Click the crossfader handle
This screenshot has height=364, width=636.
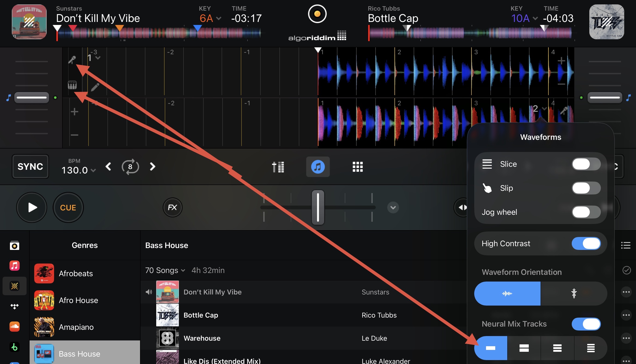[x=318, y=207]
